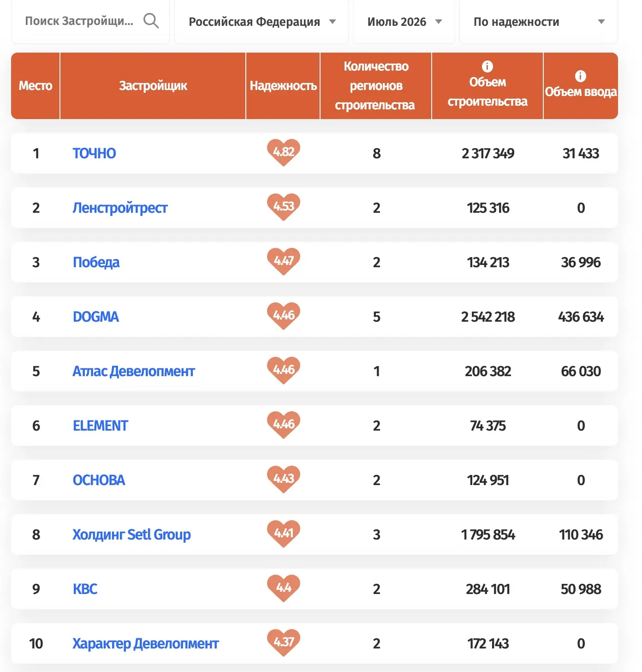Sort by the Надежность column header

coord(283,86)
